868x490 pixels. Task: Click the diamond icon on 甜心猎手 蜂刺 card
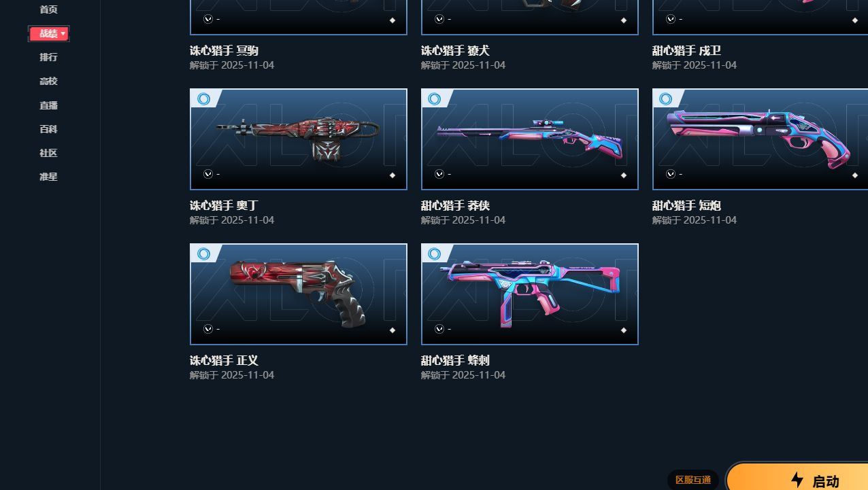coord(624,330)
